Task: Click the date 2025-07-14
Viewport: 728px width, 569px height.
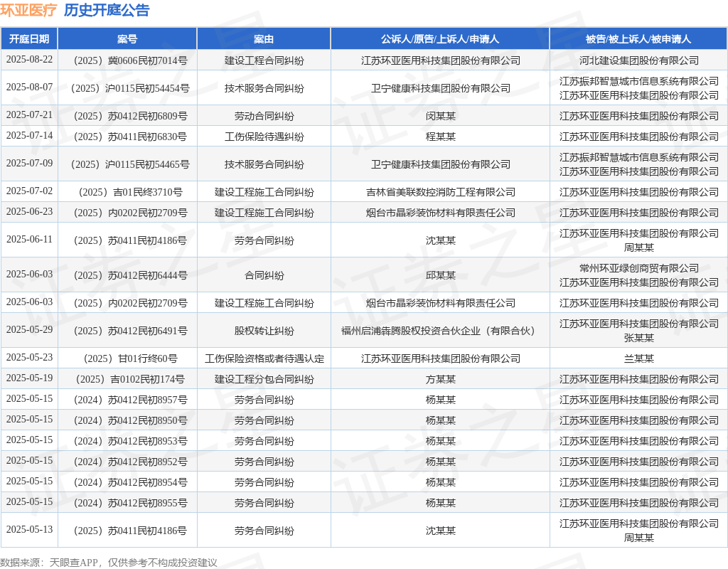Action: click(29, 135)
